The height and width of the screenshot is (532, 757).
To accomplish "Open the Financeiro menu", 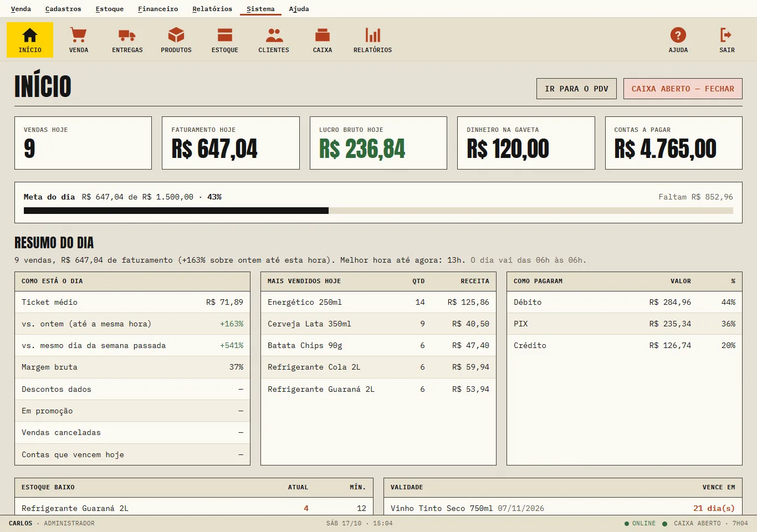I will (158, 9).
